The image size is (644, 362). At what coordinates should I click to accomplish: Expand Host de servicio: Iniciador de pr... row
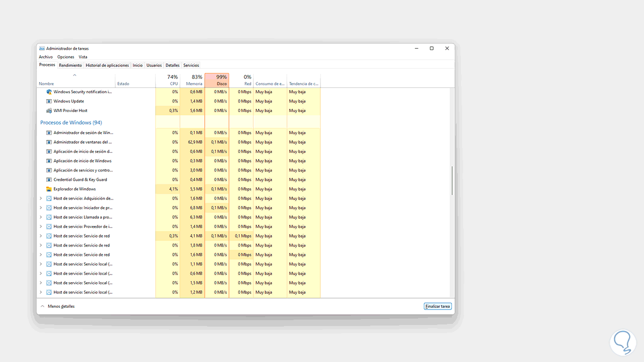[x=41, y=208]
